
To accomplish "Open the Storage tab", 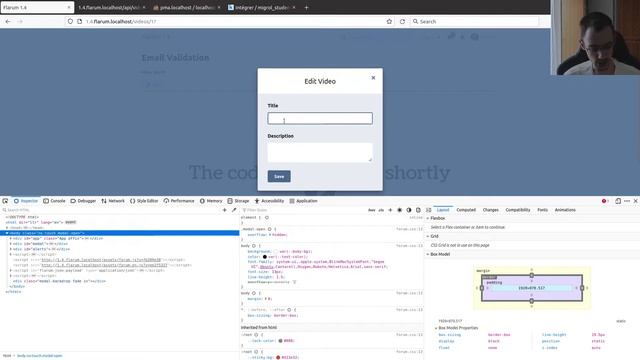I will (x=238, y=201).
